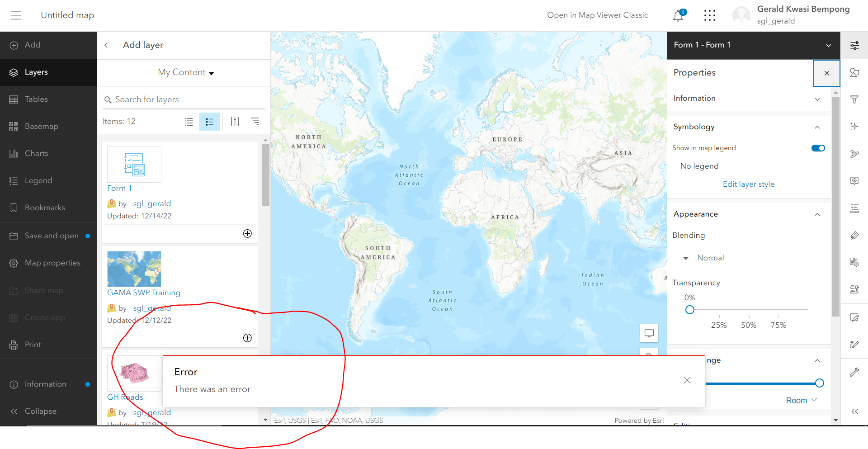868x449 pixels.
Task: Select Layers in the sidebar
Action: coord(48,72)
